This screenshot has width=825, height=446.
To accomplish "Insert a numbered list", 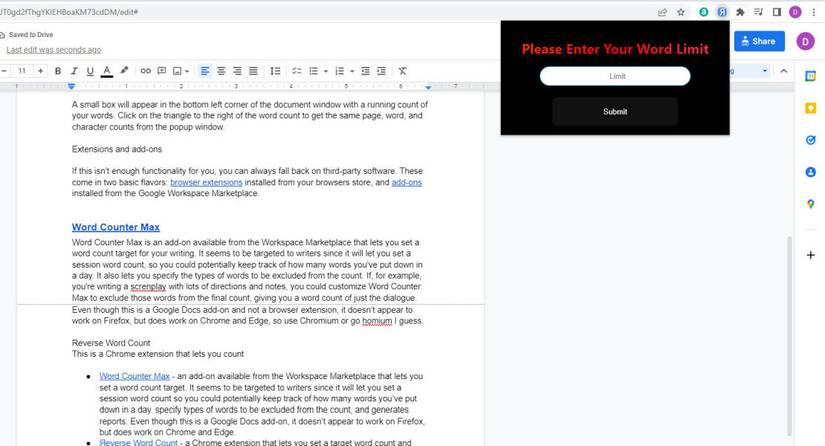I will coord(340,71).
